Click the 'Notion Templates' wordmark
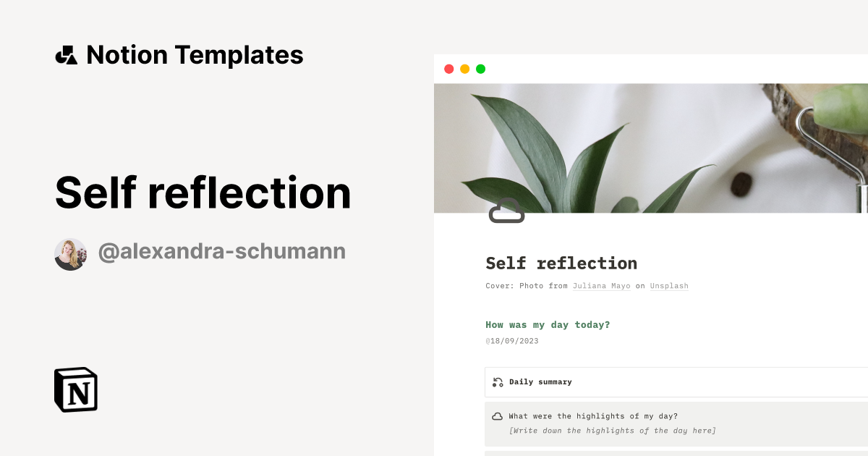The width and height of the screenshot is (868, 456). pos(195,54)
